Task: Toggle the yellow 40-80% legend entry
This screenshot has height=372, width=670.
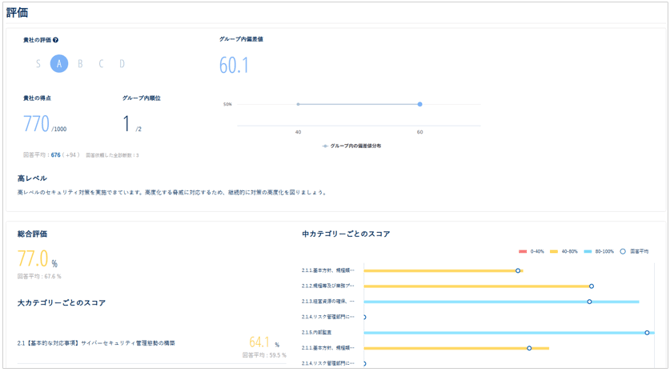Action: [564, 252]
